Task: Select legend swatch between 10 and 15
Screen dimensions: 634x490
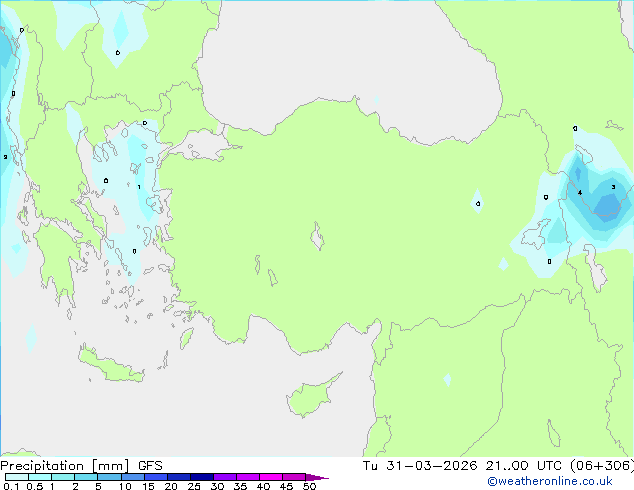Action: click(133, 477)
